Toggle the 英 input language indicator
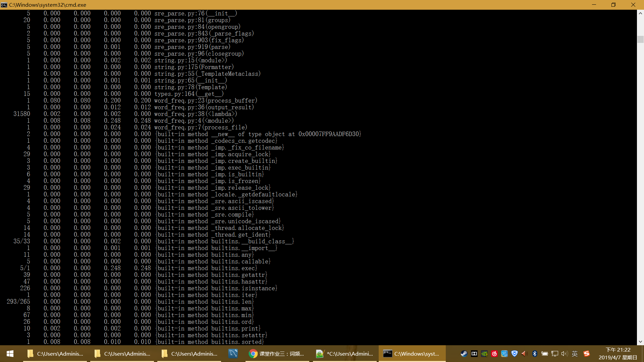The width and height of the screenshot is (644, 362). pyautogui.click(x=575, y=354)
